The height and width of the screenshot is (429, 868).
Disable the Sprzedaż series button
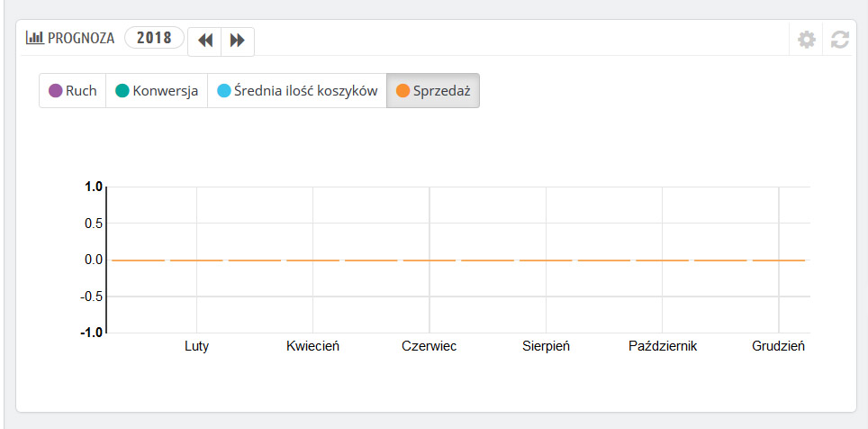tap(433, 91)
